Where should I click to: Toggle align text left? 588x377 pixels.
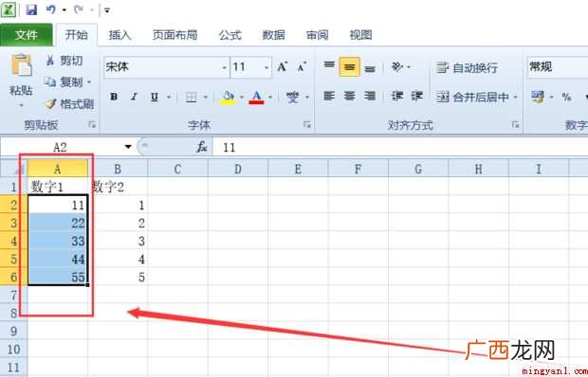click(329, 97)
